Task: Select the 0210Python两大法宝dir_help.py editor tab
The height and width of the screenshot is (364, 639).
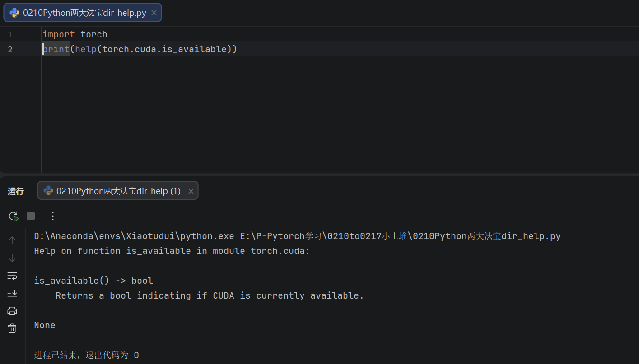Action: [83, 13]
